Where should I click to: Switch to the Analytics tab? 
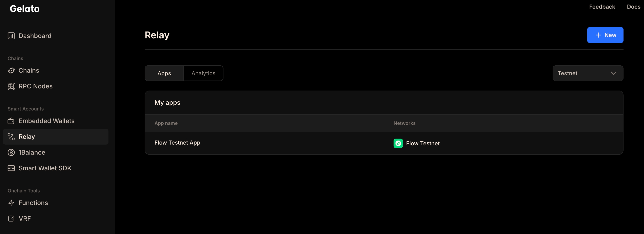point(203,73)
